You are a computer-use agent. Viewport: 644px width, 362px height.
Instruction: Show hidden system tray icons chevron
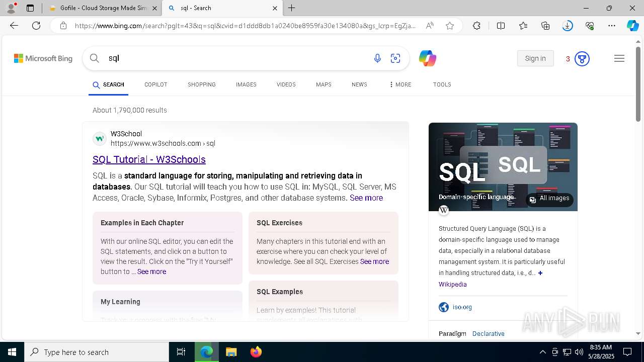coord(542,352)
